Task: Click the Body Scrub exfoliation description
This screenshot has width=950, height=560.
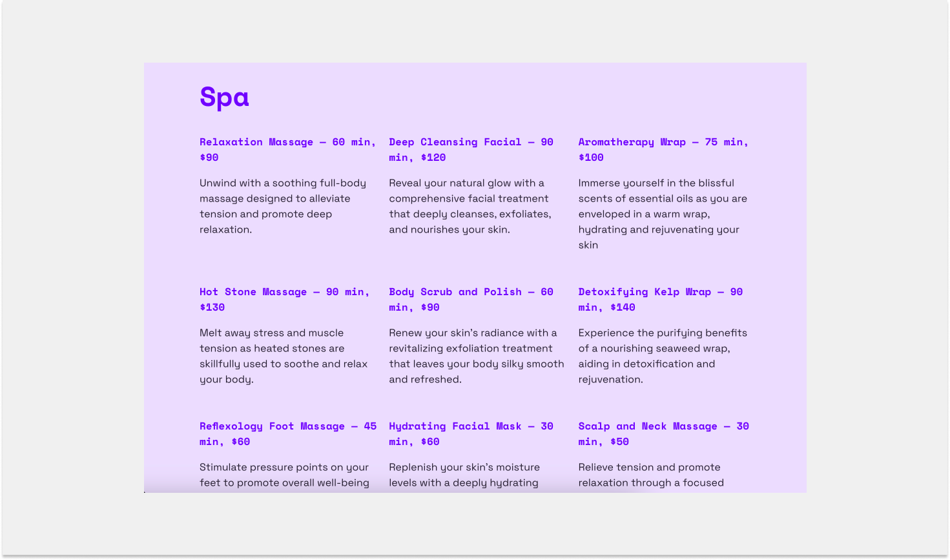Action: 477,356
